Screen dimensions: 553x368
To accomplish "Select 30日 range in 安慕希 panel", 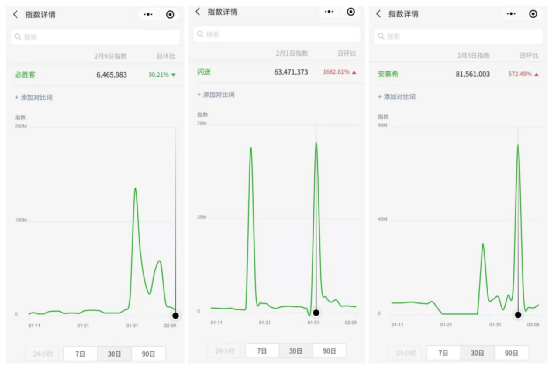I will (x=477, y=353).
